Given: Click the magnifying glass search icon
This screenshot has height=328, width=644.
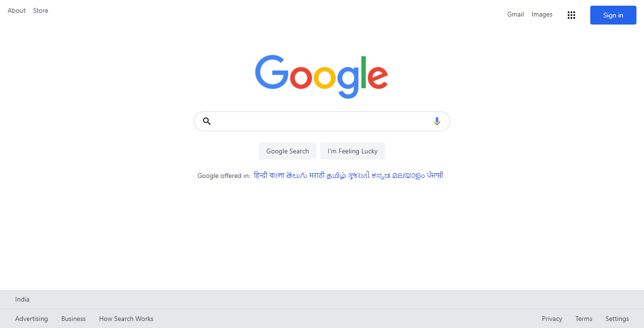Looking at the screenshot, I should coord(206,121).
